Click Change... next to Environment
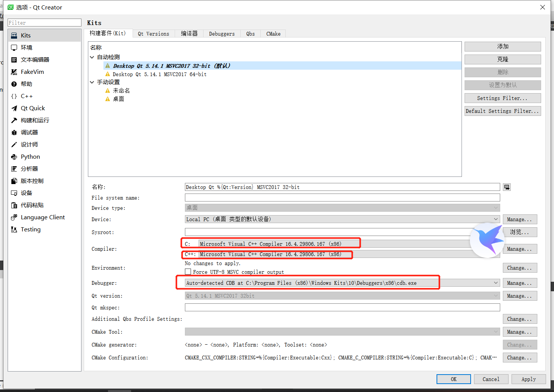This screenshot has width=554, height=392. click(520, 268)
